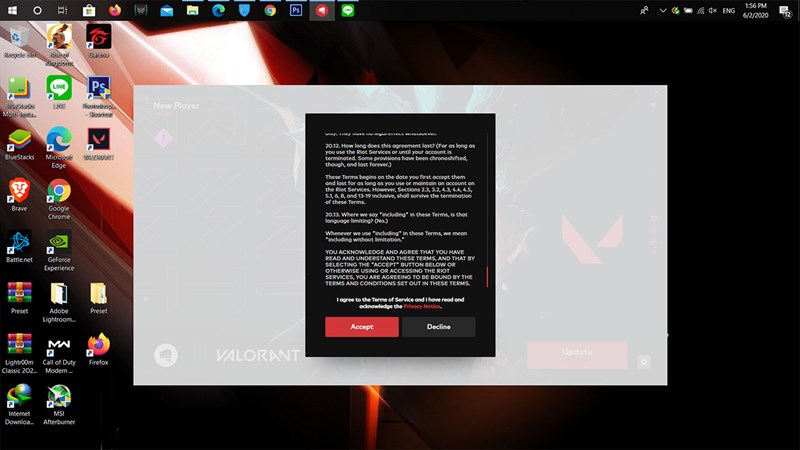Screen dimensions: 800x450
Task: Open the Windows Start menu
Action: click(12, 10)
